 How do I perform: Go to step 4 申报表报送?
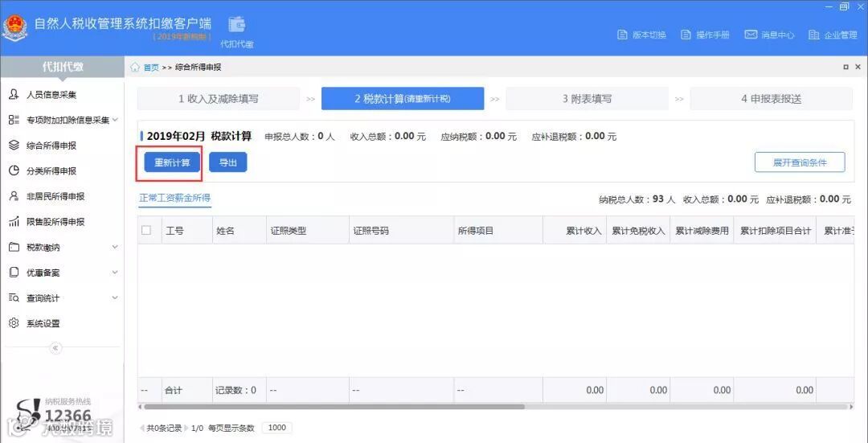(x=771, y=99)
